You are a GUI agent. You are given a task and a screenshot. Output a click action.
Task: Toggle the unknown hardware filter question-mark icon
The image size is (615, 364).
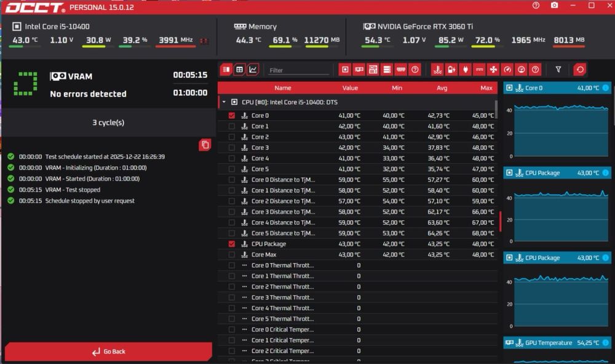coord(415,70)
